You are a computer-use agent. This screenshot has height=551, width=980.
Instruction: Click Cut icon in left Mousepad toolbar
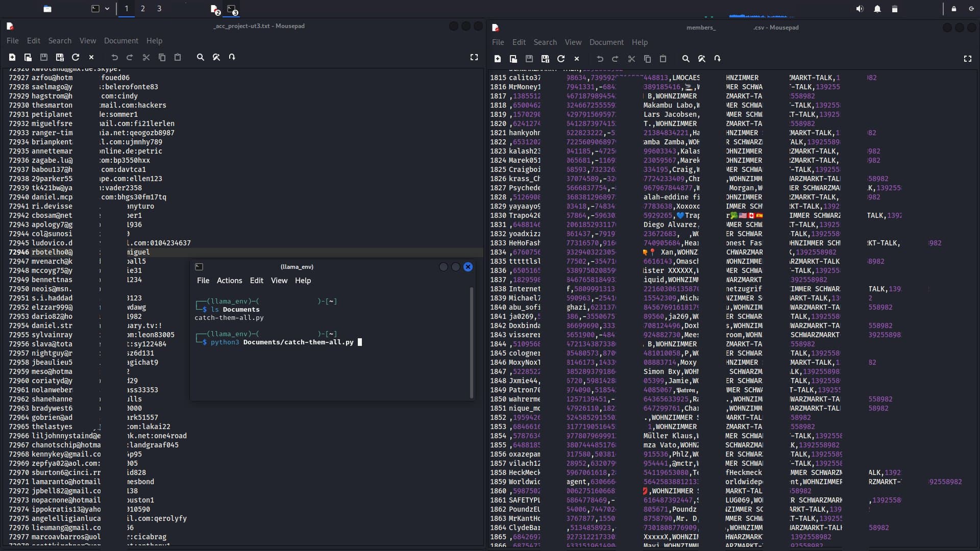click(x=146, y=58)
